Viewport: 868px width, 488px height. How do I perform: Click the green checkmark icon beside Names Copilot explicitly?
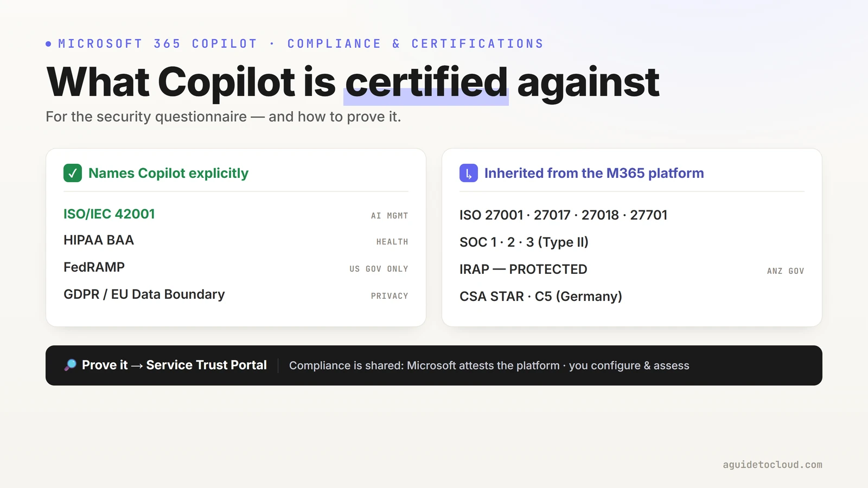(x=73, y=173)
